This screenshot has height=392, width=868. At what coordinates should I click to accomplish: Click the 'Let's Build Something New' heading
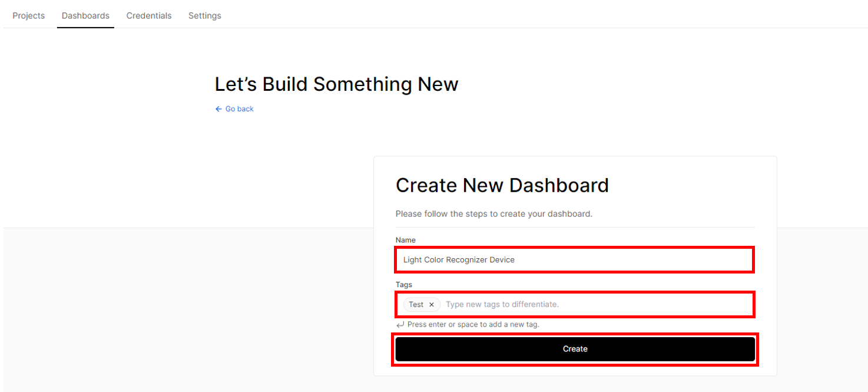click(x=336, y=84)
